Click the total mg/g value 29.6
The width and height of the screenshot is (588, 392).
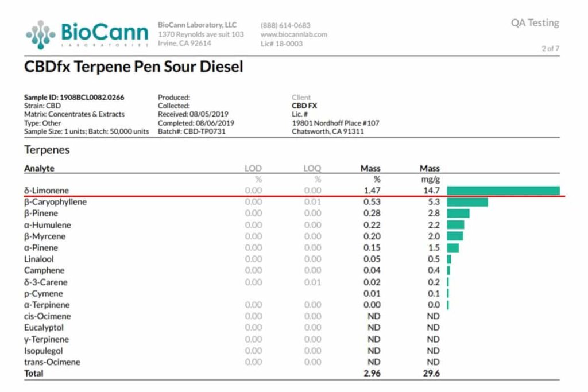click(x=431, y=373)
